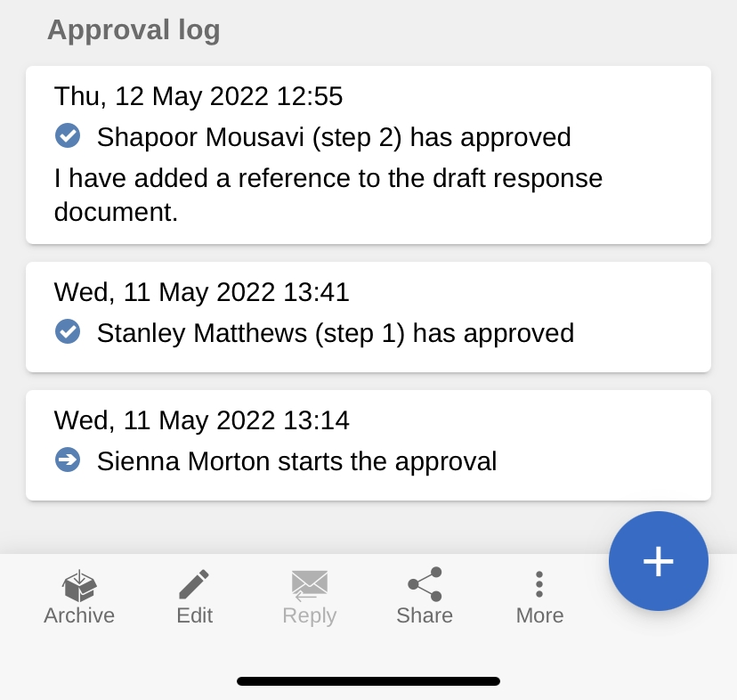The width and height of the screenshot is (737, 700).
Task: Tap the Reply envelope icon
Action: click(x=309, y=584)
